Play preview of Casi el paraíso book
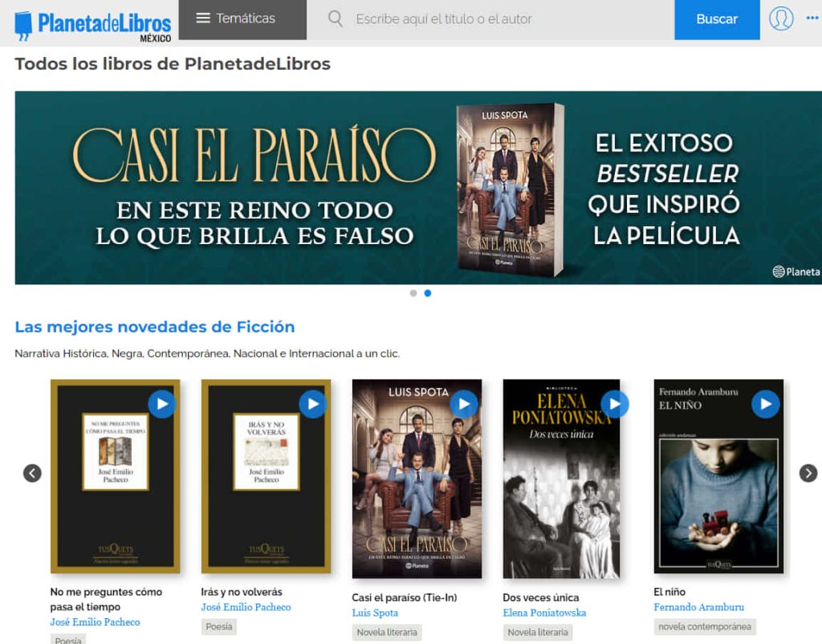The height and width of the screenshot is (644, 822). pos(464,404)
